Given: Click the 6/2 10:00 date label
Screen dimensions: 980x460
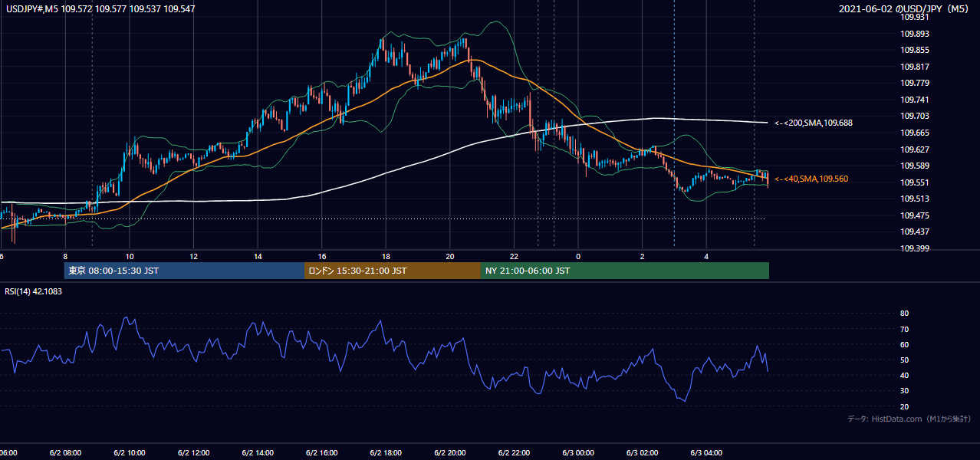Looking at the screenshot, I should pyautogui.click(x=130, y=452).
